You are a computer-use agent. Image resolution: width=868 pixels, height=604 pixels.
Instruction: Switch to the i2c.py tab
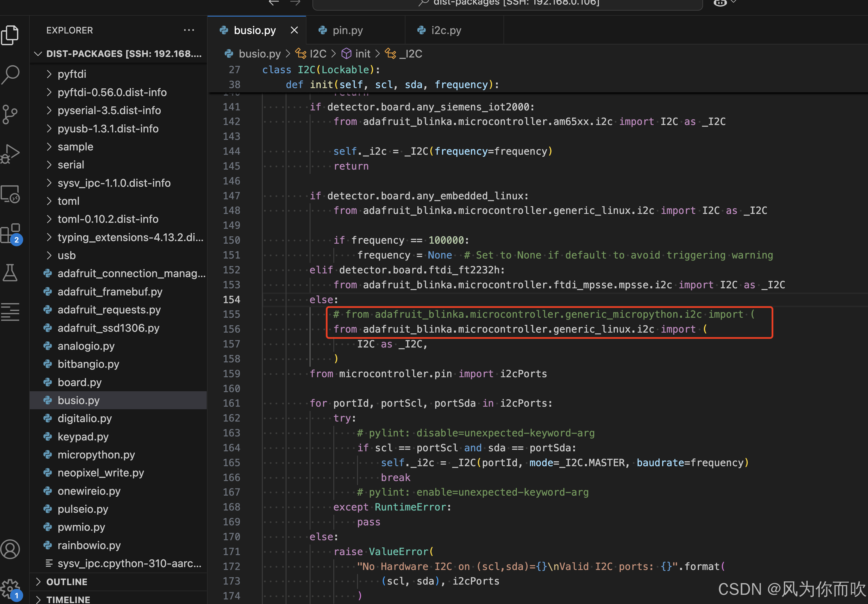(x=446, y=30)
